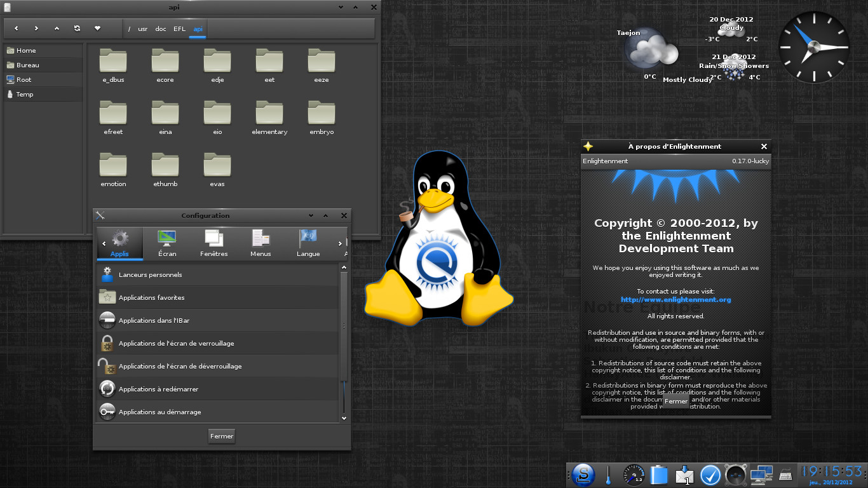Visit the enlightenment.org link
The width and height of the screenshot is (868, 488).
tap(675, 299)
